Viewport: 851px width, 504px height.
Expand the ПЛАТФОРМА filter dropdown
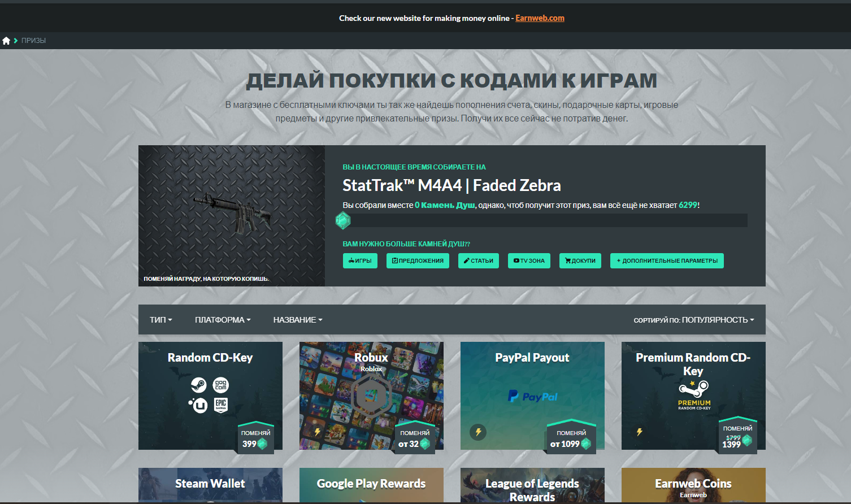point(223,320)
